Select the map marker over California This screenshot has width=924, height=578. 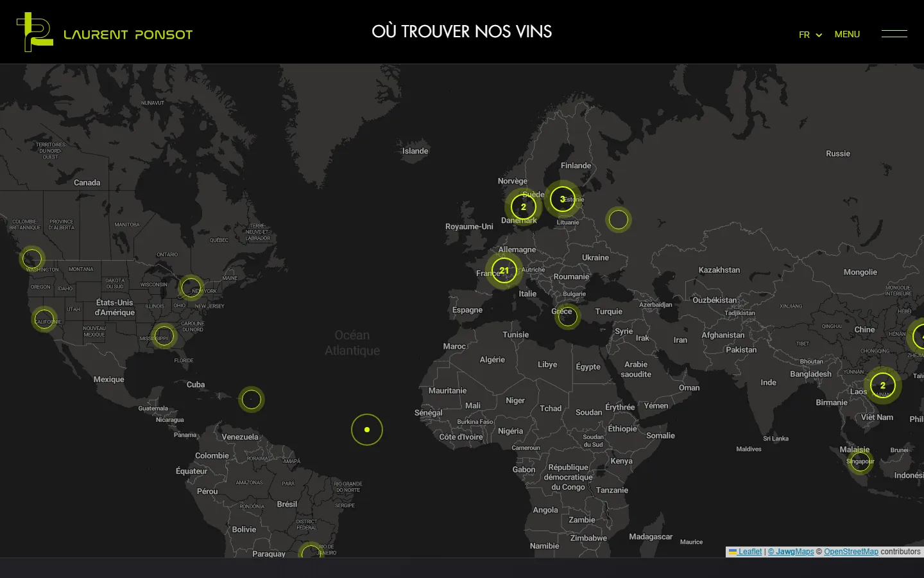point(44,319)
